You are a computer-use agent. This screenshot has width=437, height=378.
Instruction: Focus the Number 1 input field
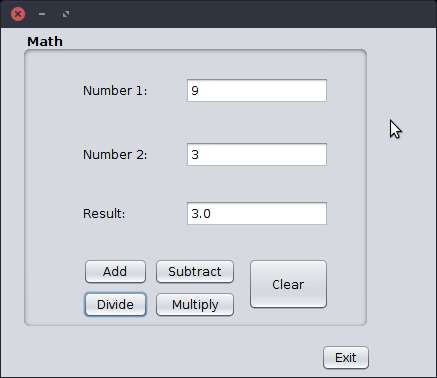point(257,90)
